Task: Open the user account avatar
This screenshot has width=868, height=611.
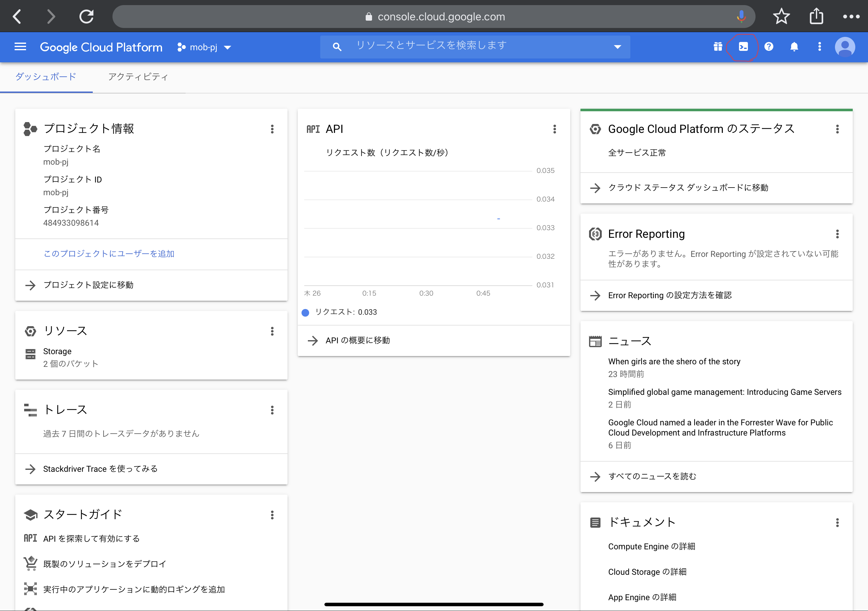Action: click(845, 47)
